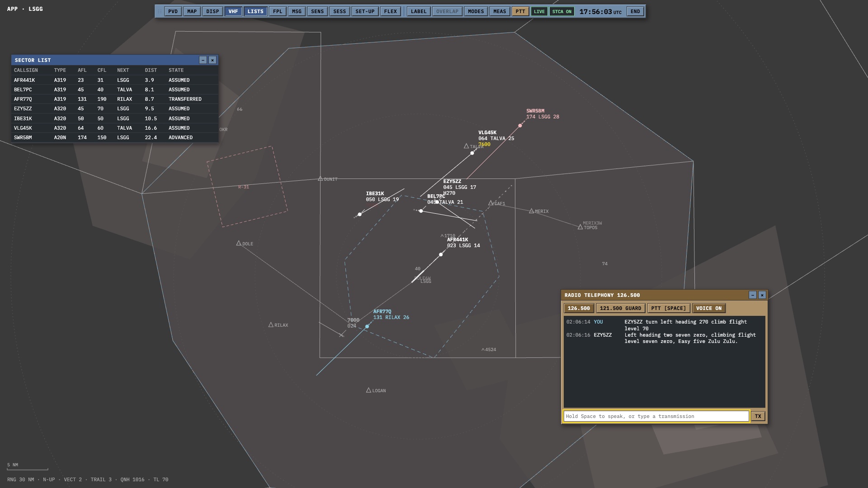Sort Sector List by DIST column header
This screenshot has width=868, height=488.
151,70
